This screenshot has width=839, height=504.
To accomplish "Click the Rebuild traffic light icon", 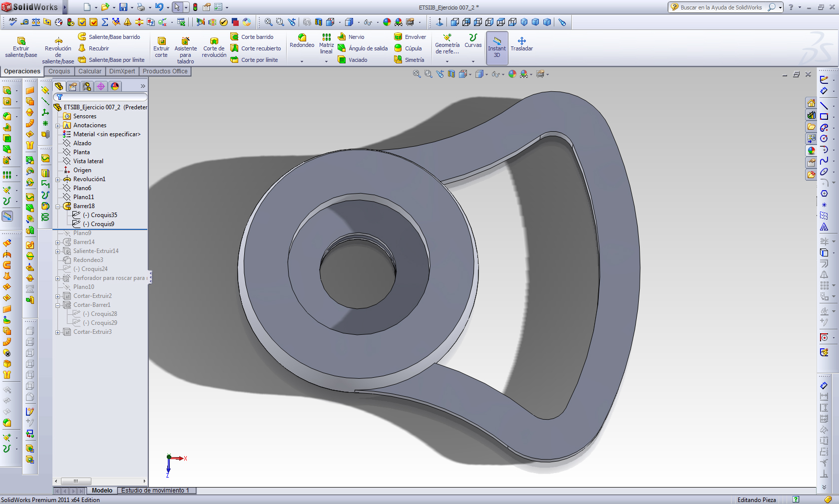I will click(x=195, y=7).
